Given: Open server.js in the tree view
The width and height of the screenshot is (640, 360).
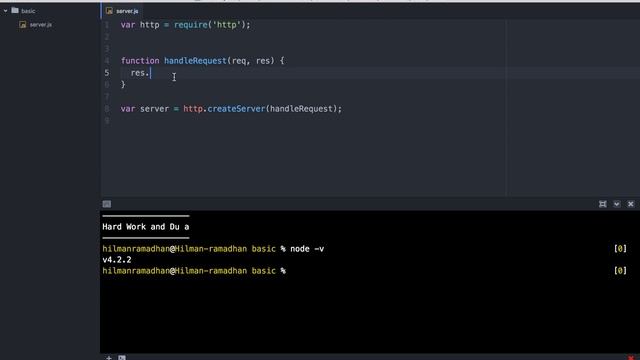Looking at the screenshot, I should click(x=41, y=24).
